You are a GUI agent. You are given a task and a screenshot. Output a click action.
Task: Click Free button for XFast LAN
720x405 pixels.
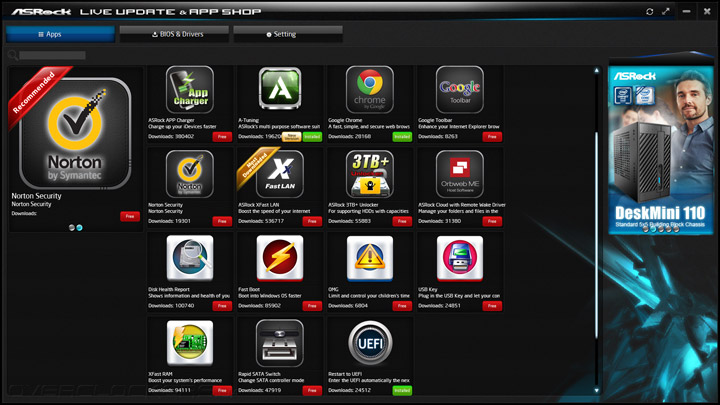[312, 221]
